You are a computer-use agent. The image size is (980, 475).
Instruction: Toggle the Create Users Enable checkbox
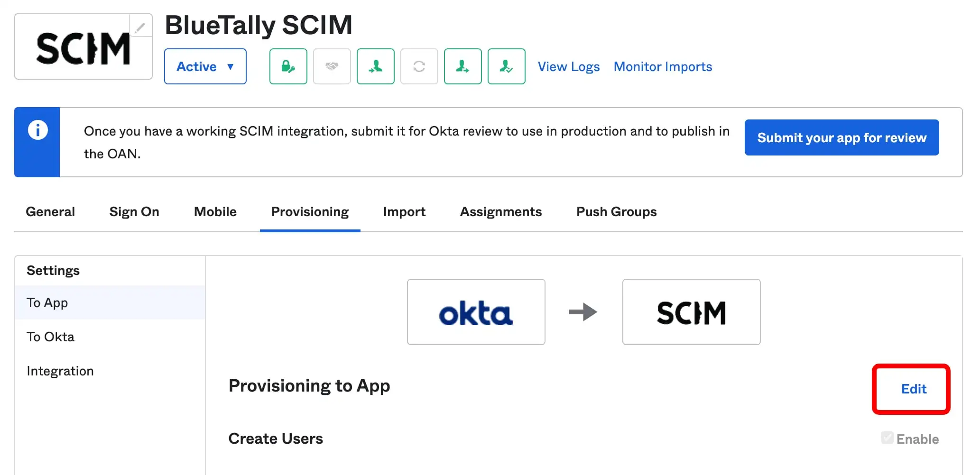[x=887, y=438]
